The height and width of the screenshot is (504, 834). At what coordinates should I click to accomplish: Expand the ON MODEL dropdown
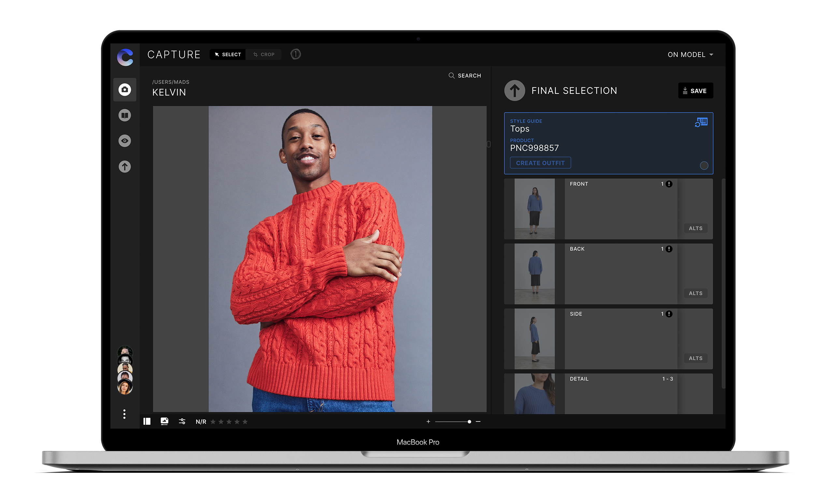[690, 54]
